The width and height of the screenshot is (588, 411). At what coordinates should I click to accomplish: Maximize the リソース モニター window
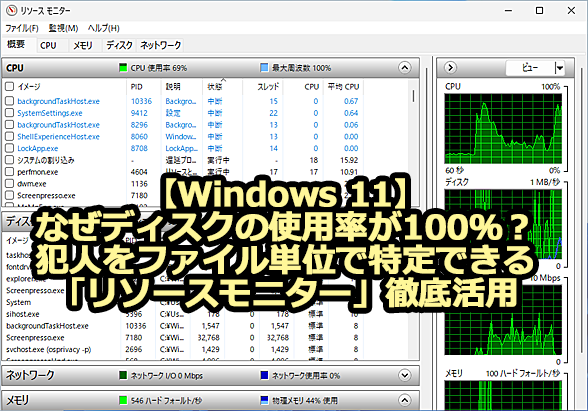539,10
